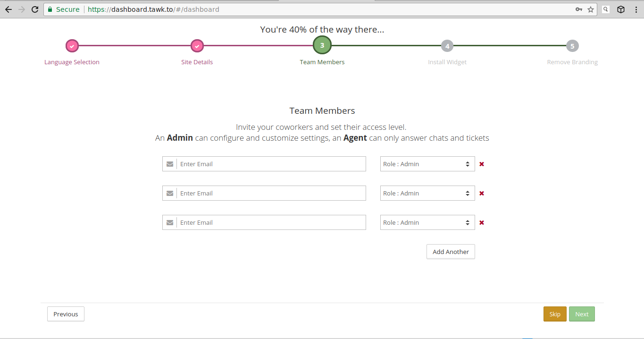
Task: Focus the first Enter Email field
Action: [271, 164]
